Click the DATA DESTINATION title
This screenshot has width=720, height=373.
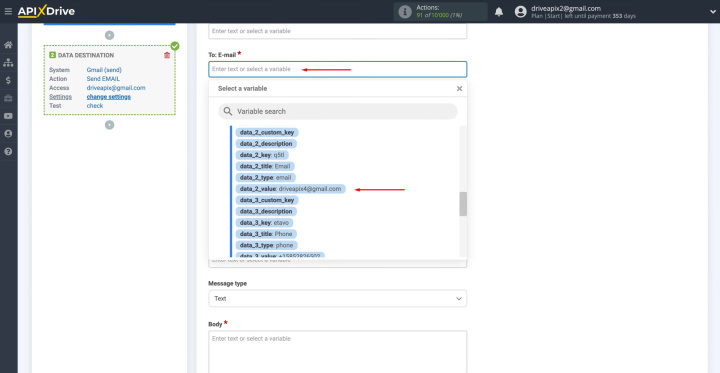pos(86,55)
